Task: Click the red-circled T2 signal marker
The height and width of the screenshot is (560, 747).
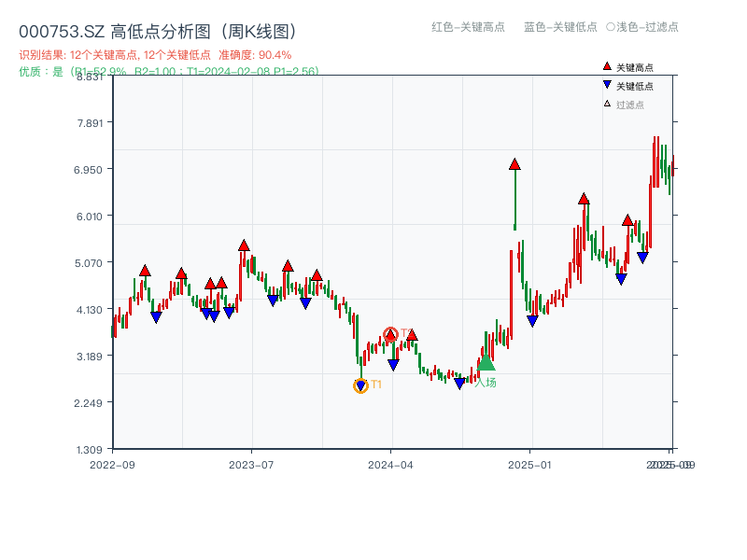Action: point(392,331)
